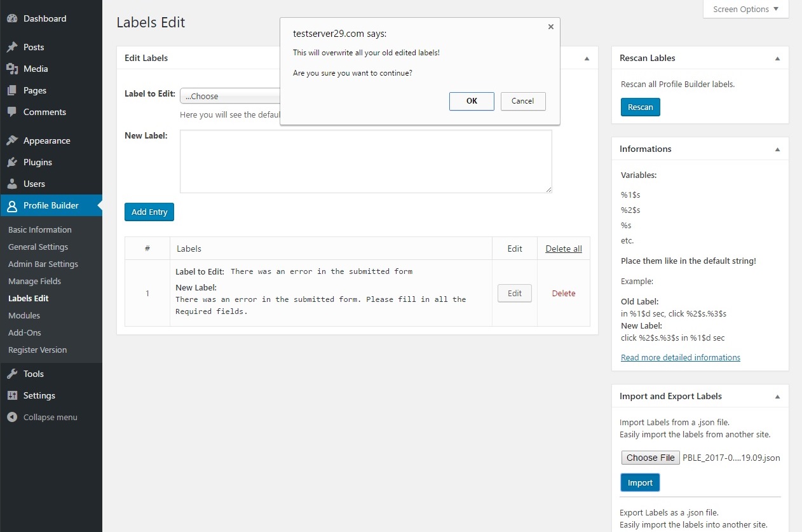Image resolution: width=802 pixels, height=532 pixels.
Task: Collapse the Informations panel arrow
Action: pyautogui.click(x=777, y=149)
